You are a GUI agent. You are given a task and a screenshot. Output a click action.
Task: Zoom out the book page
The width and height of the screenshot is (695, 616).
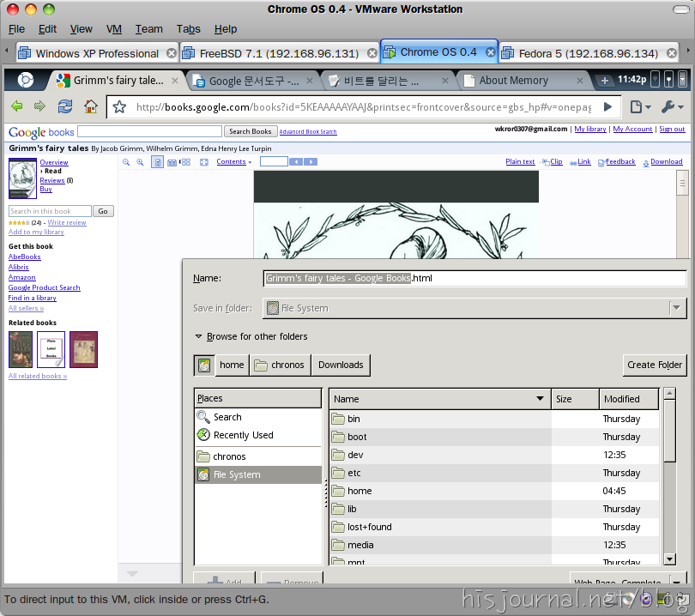point(126,162)
